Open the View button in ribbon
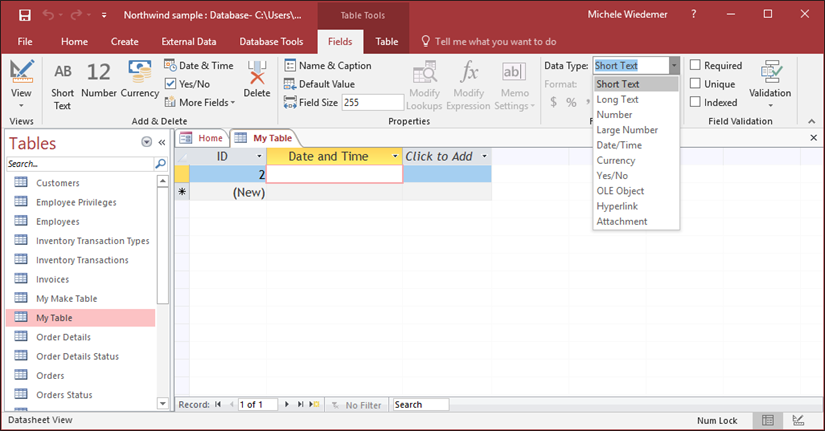Image resolution: width=825 pixels, height=431 pixels. point(21,84)
